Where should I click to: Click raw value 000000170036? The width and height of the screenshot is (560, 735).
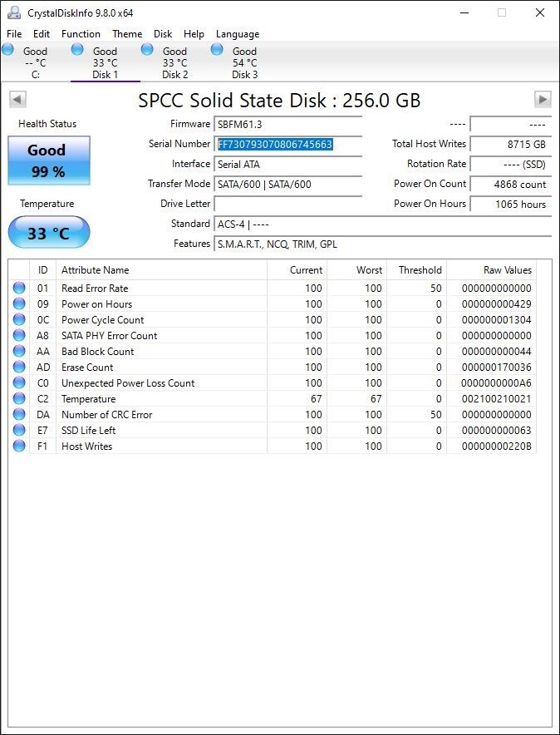tap(496, 367)
